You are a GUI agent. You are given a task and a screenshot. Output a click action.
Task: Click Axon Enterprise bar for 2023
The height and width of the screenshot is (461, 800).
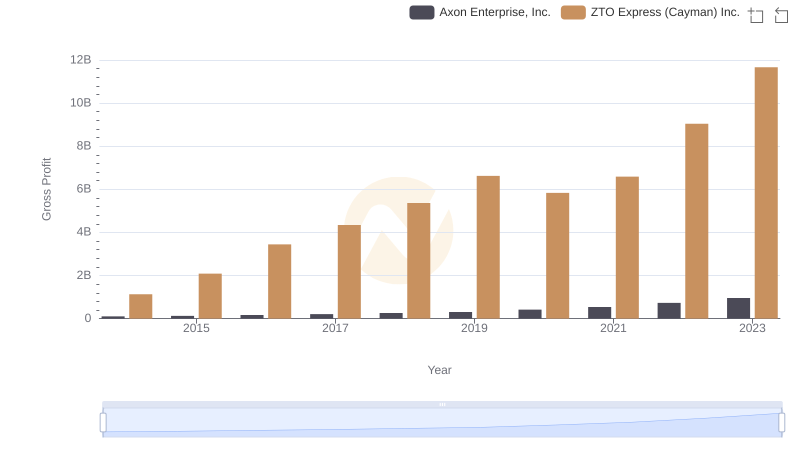(738, 309)
